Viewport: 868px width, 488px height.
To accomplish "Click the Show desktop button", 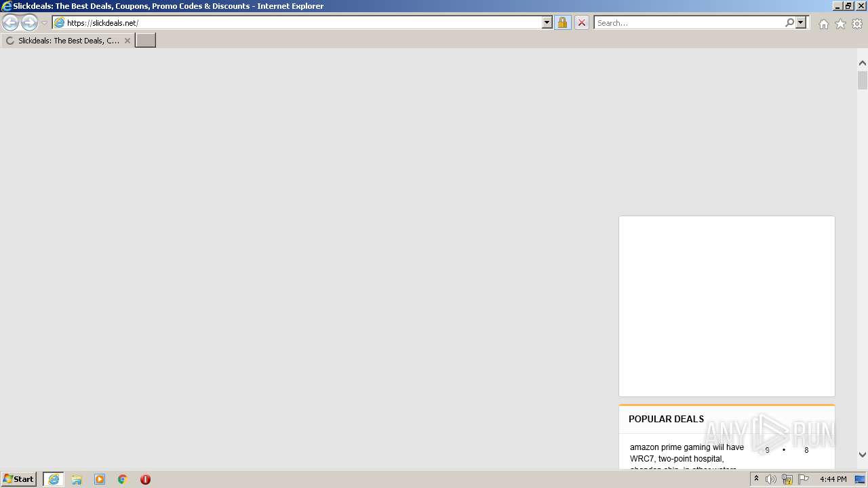I will [861, 479].
